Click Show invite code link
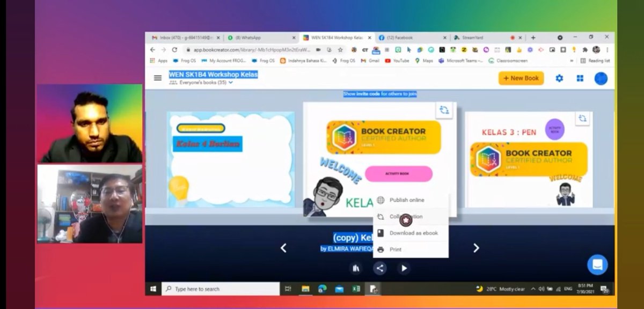 (380, 94)
